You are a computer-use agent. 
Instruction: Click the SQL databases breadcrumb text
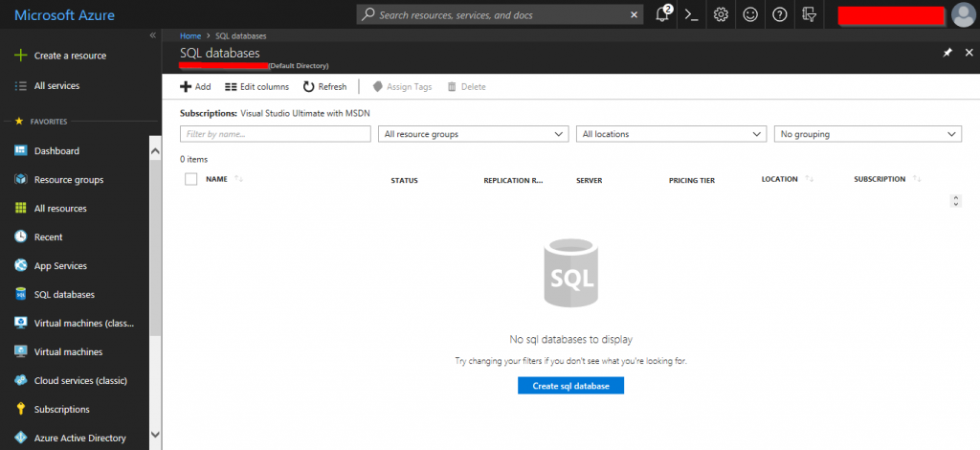pos(240,35)
